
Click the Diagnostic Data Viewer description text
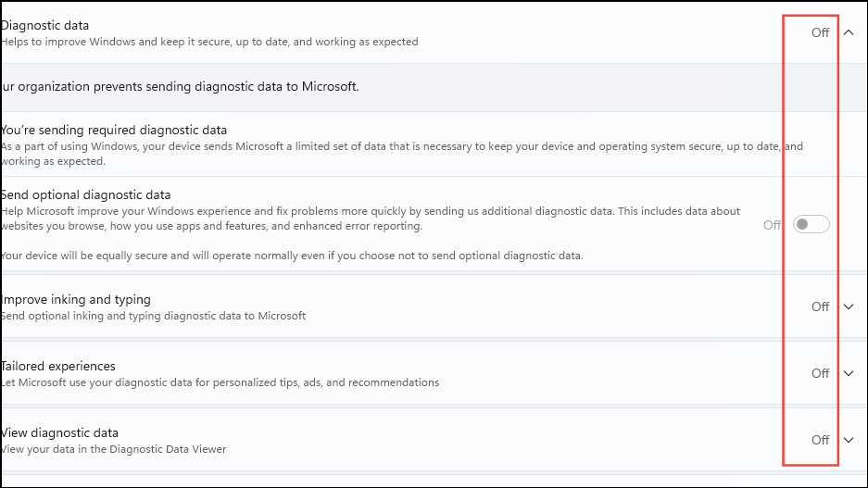(x=114, y=449)
